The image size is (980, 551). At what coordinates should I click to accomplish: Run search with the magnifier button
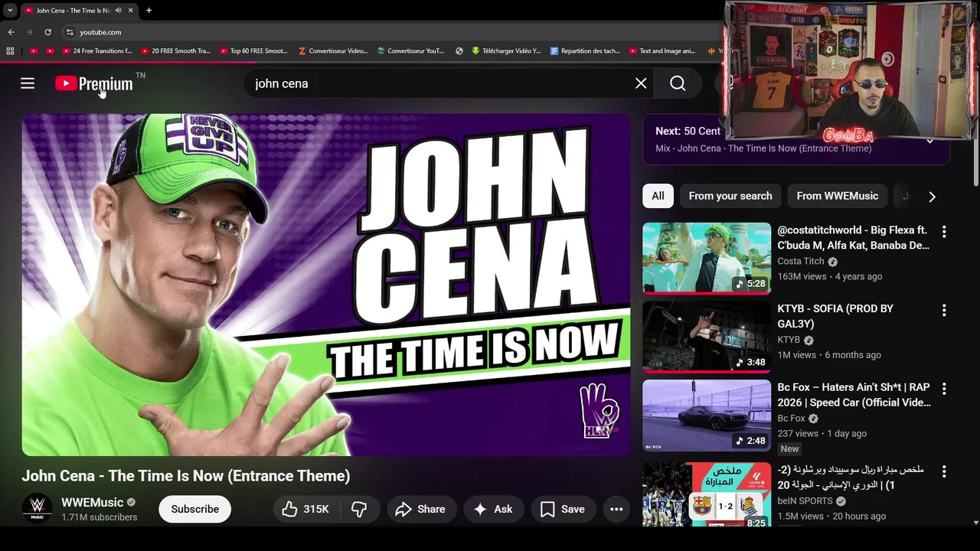[678, 83]
